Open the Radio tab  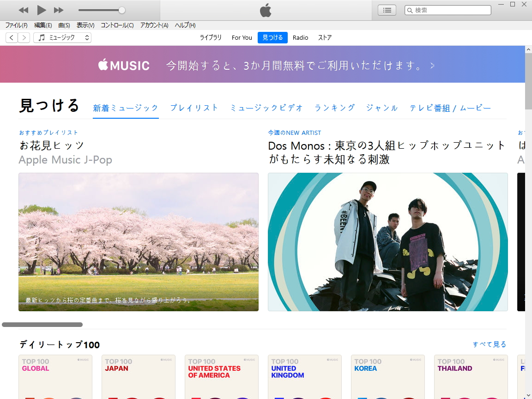tap(300, 37)
